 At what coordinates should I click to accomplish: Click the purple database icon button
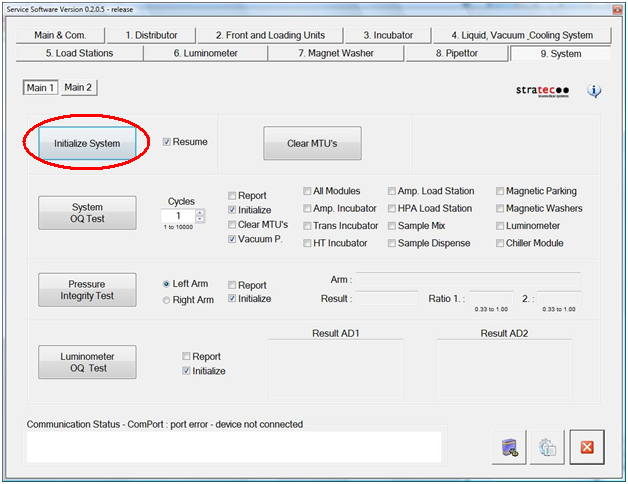(507, 448)
